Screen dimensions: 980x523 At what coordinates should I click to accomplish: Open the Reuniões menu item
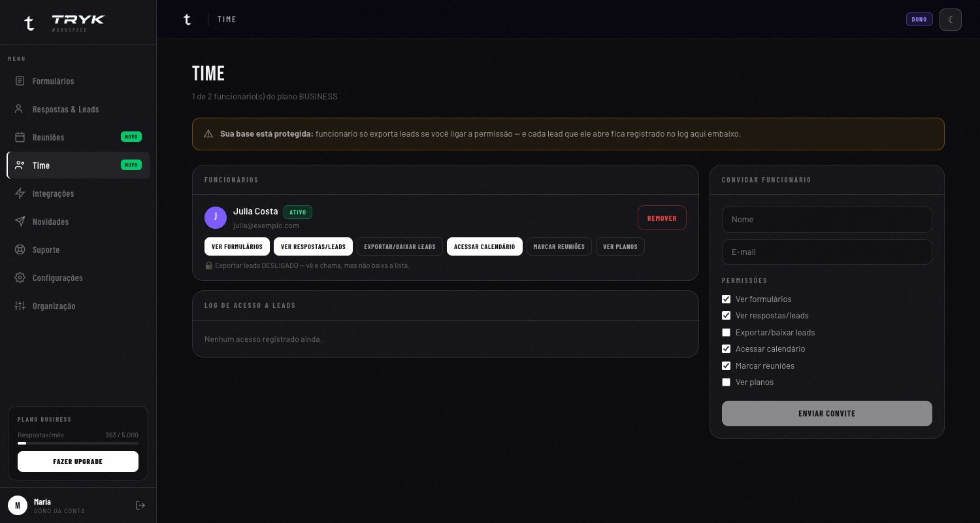tap(78, 137)
